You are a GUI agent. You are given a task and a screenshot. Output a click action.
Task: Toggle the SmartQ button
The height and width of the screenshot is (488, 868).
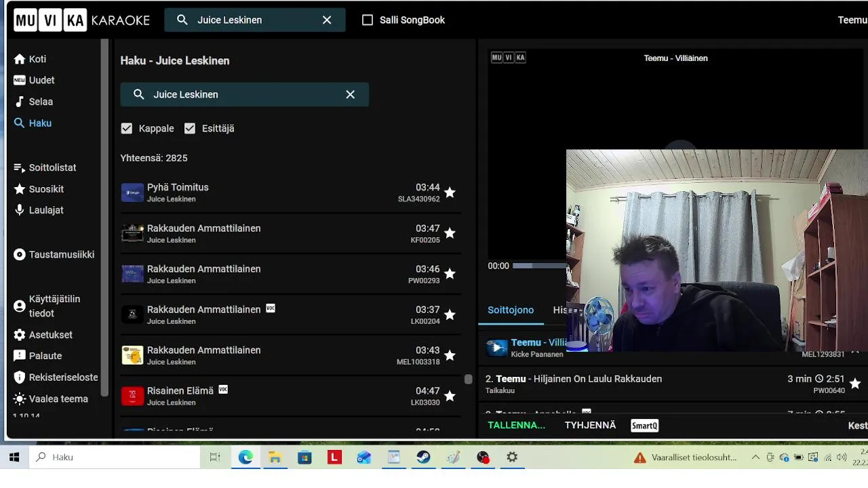[x=644, y=426]
